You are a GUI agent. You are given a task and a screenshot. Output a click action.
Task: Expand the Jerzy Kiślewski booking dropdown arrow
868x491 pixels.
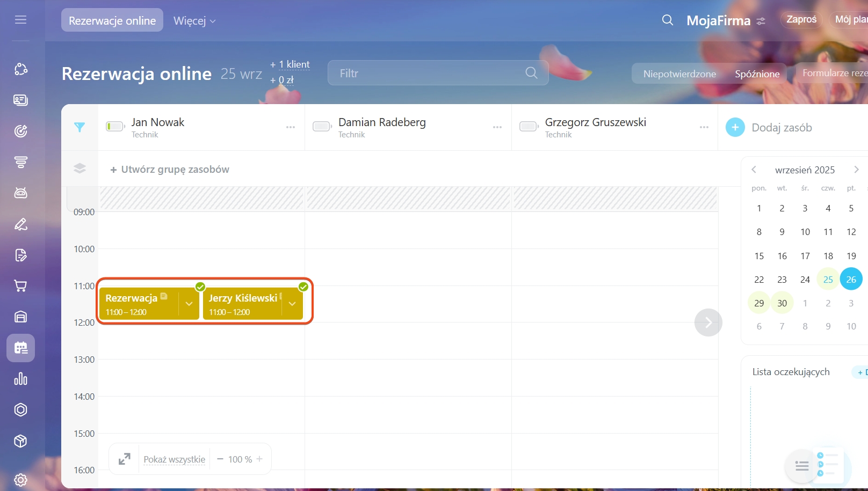pyautogui.click(x=292, y=304)
